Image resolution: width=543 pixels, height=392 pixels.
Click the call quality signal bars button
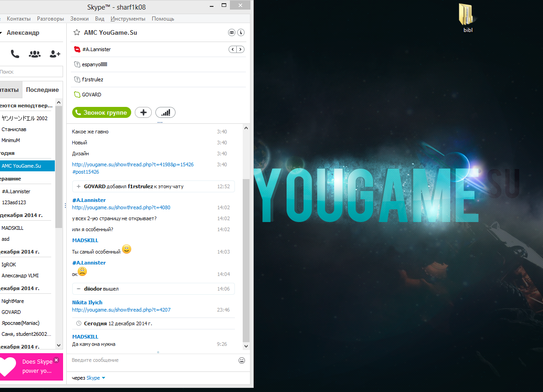pyautogui.click(x=165, y=112)
